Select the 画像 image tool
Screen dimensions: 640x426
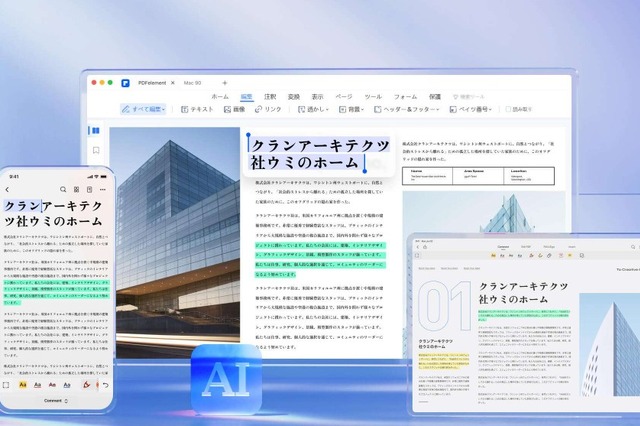click(x=235, y=109)
